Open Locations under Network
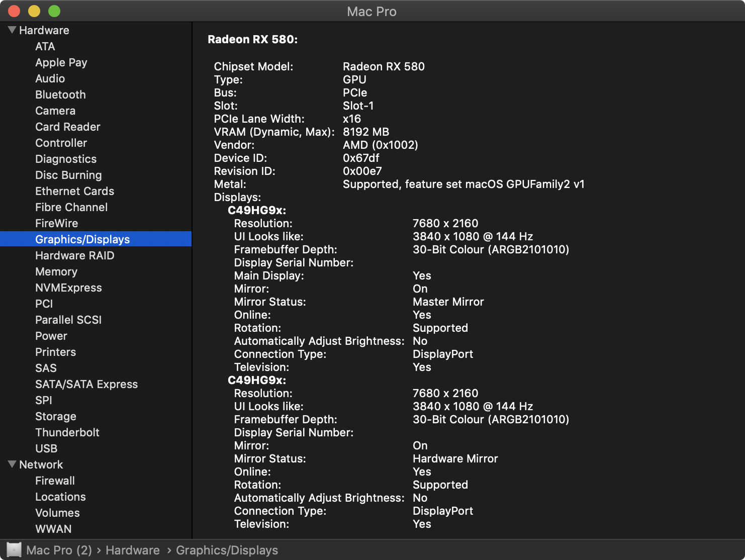 (x=61, y=497)
